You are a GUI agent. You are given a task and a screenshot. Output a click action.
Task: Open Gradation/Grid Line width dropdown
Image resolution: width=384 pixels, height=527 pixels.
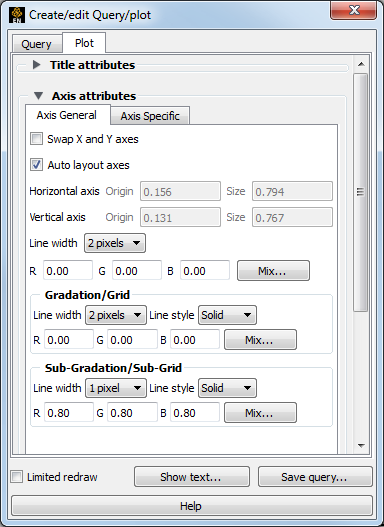[116, 315]
